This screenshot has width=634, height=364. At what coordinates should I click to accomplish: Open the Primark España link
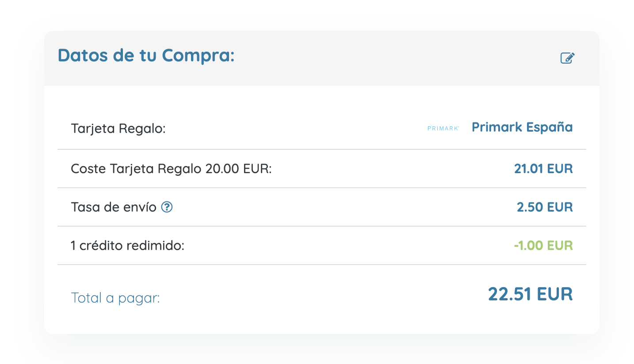tap(522, 127)
